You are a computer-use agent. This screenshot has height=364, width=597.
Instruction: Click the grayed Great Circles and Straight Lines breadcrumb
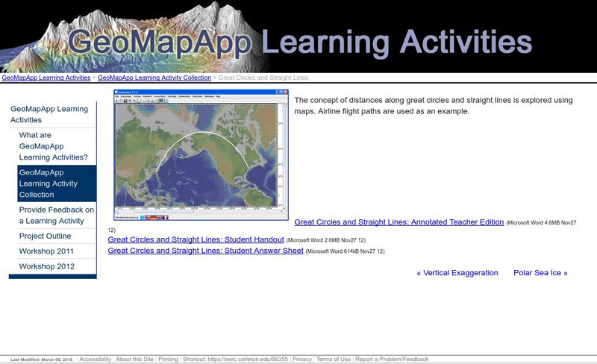click(x=263, y=78)
